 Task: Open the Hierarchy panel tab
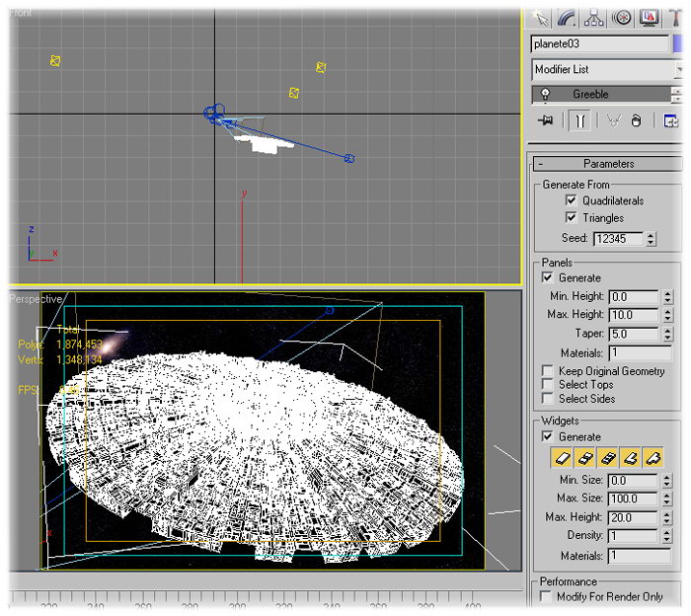594,17
